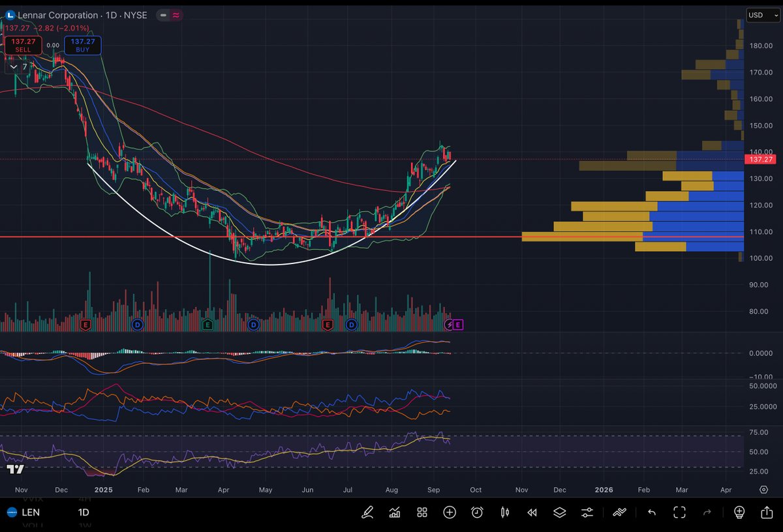The width and height of the screenshot is (783, 532).
Task: Open the 1D timeframe selector
Action: 84,512
